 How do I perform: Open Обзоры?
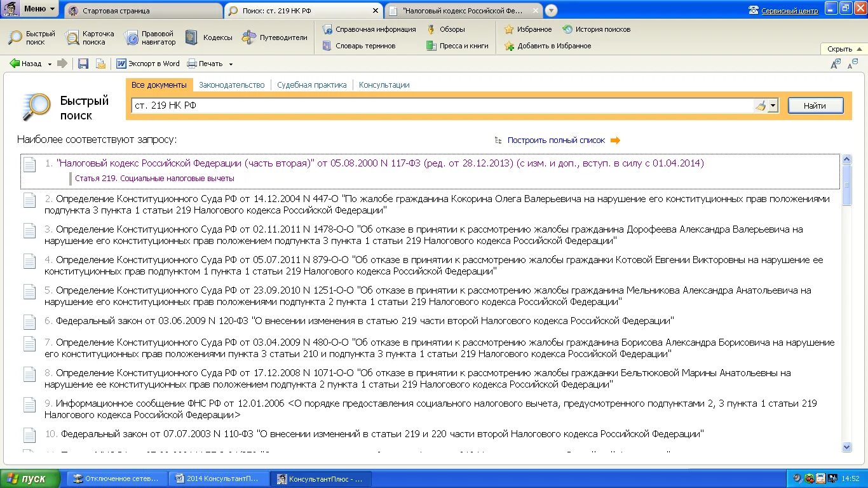pos(445,29)
